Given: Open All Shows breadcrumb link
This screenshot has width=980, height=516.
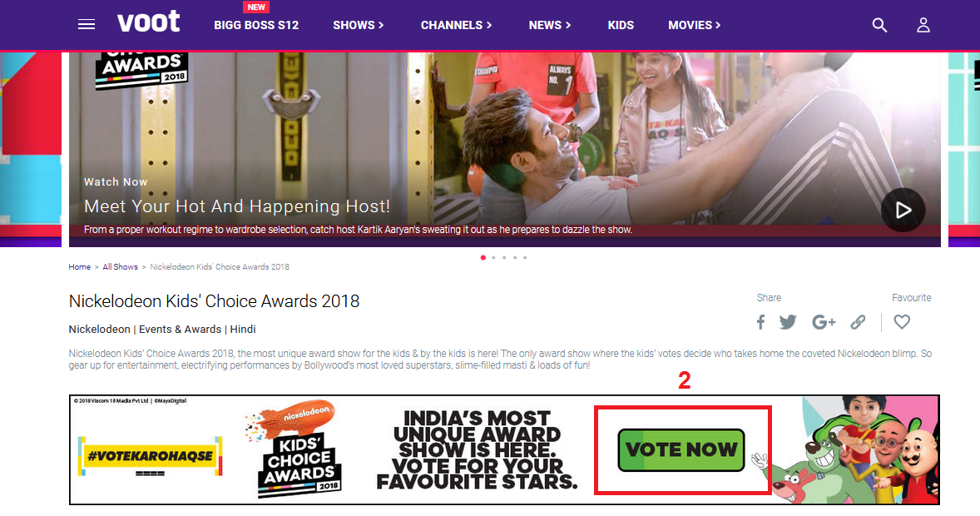Looking at the screenshot, I should (120, 267).
